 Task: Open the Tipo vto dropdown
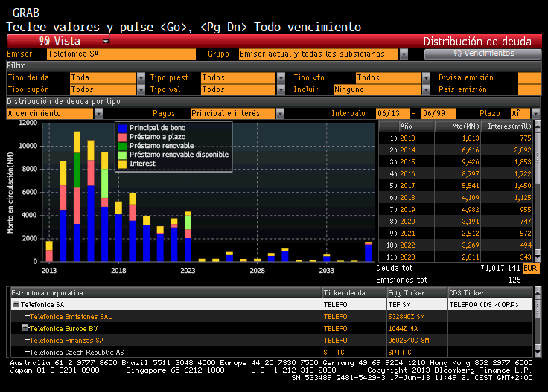[425, 77]
